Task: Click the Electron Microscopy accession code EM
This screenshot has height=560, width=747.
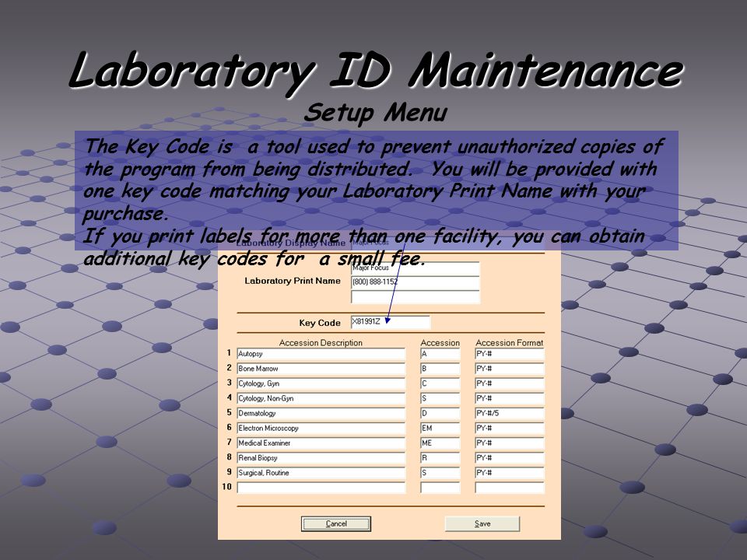Action: [x=440, y=428]
